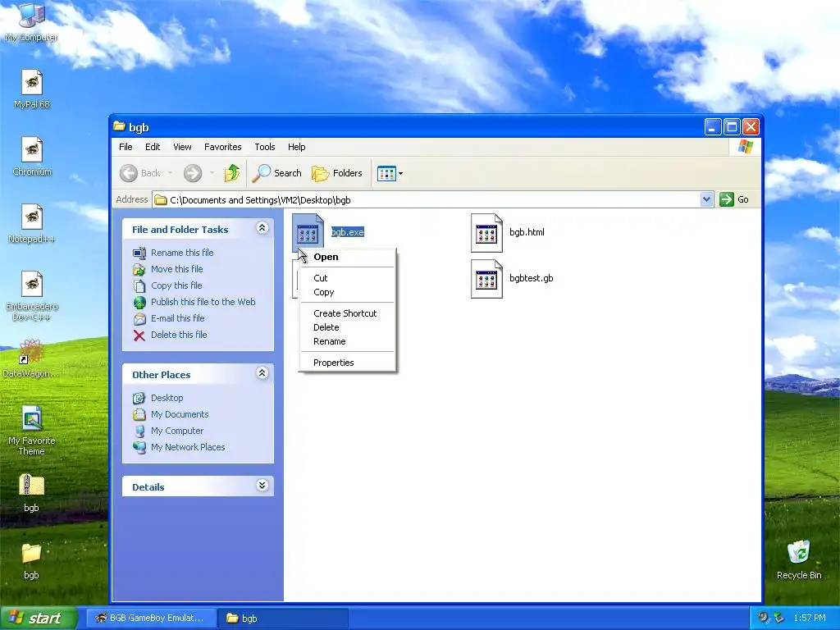
Task: Choose Cut in context menu
Action: pyautogui.click(x=348, y=278)
